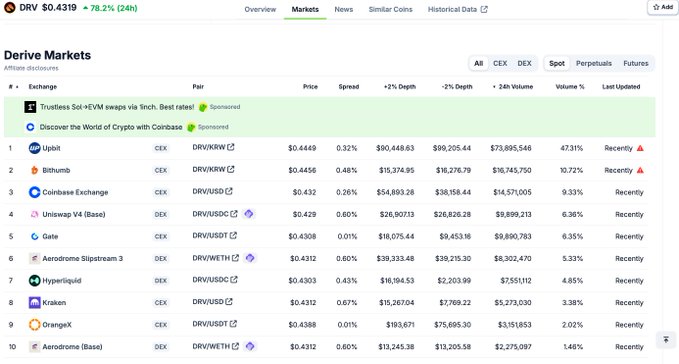Click the star Add button
This screenshot has width=679, height=364.
(663, 7)
